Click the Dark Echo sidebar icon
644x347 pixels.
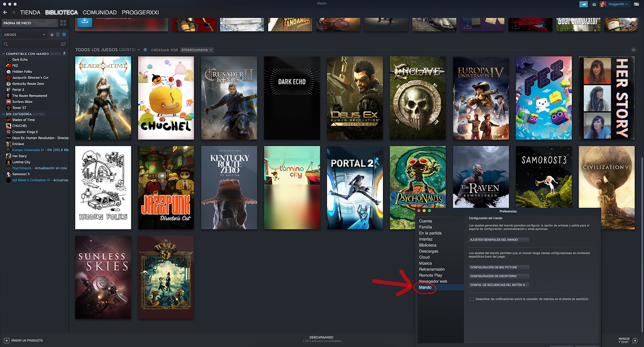pyautogui.click(x=8, y=60)
